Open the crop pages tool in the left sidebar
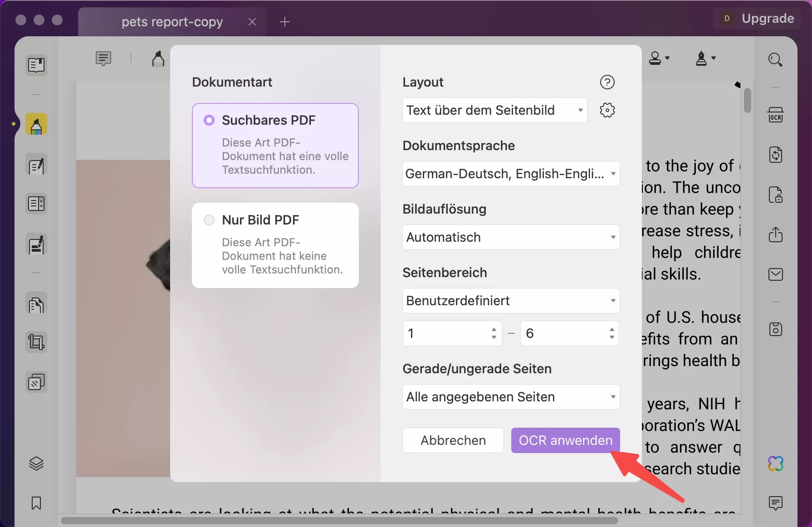This screenshot has width=812, height=527. pos(36,342)
